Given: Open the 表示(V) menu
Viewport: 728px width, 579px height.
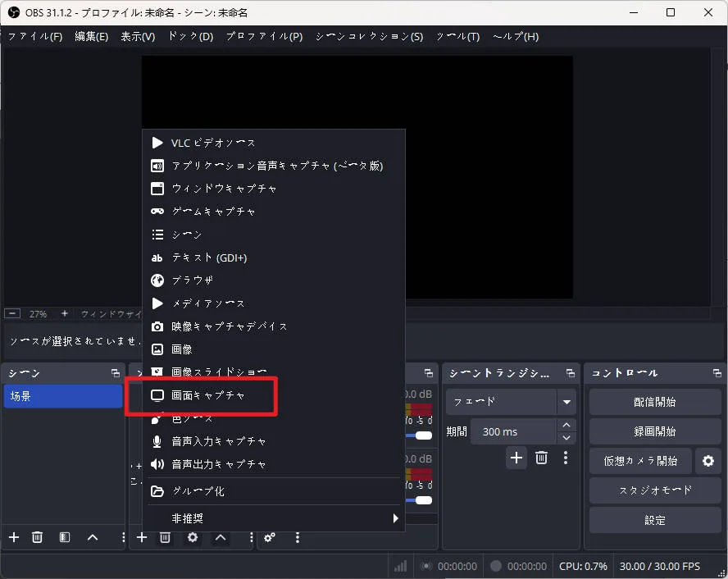Looking at the screenshot, I should (138, 37).
